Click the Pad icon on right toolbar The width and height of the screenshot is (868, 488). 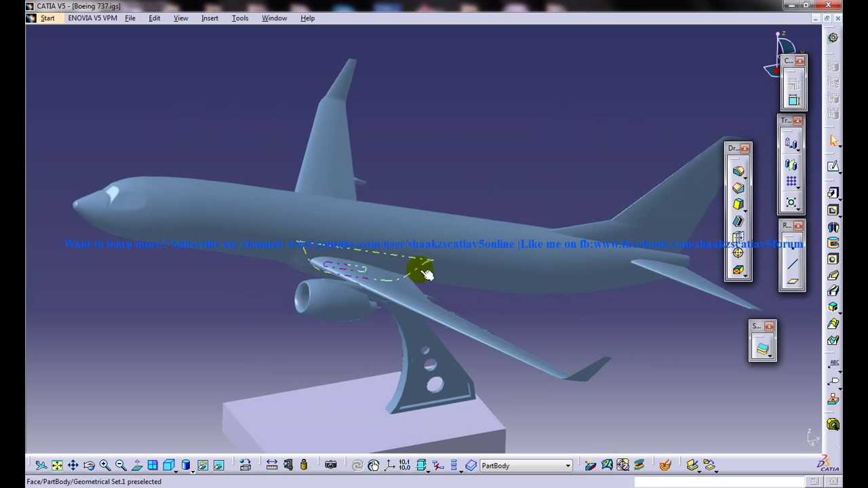(833, 193)
